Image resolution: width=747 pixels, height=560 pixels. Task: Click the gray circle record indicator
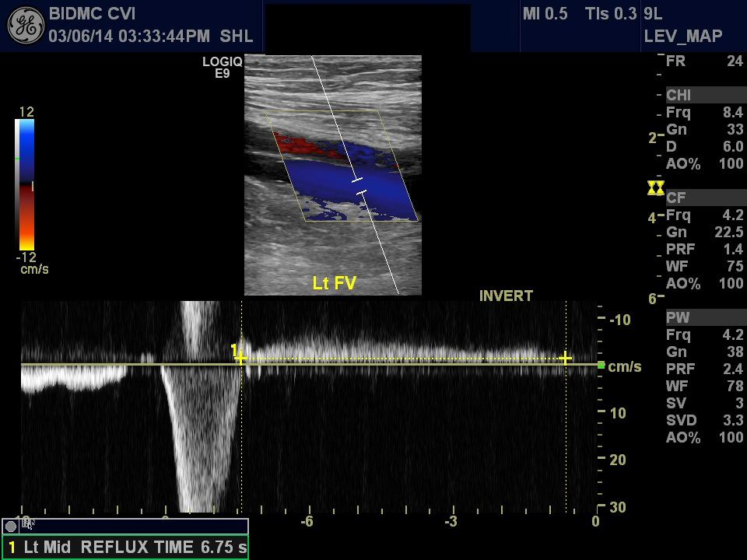coord(11,527)
